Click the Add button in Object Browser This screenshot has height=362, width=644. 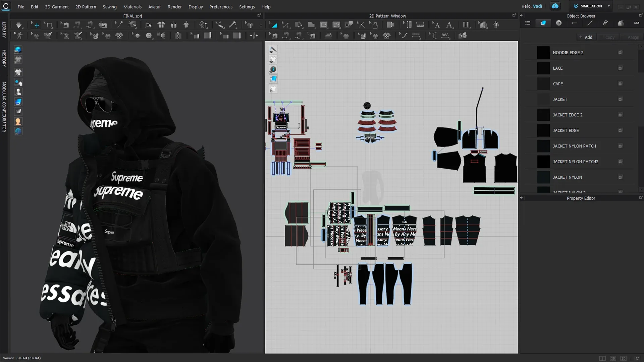click(586, 37)
